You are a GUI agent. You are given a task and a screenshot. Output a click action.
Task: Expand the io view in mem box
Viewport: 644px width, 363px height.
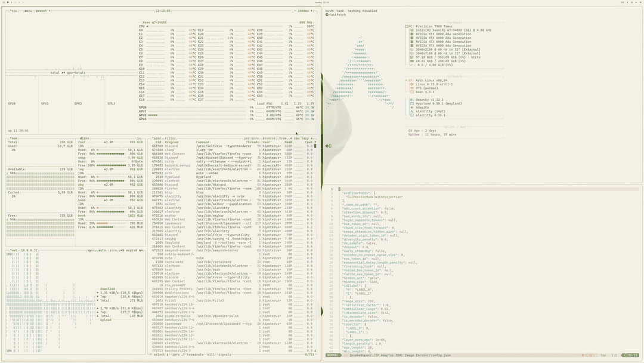(x=138, y=138)
